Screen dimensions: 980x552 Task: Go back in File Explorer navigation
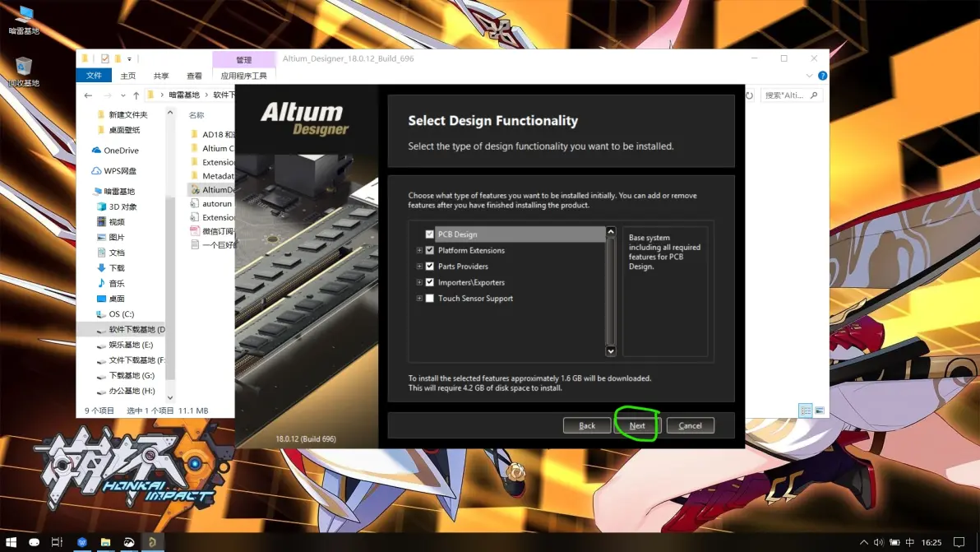click(x=88, y=95)
